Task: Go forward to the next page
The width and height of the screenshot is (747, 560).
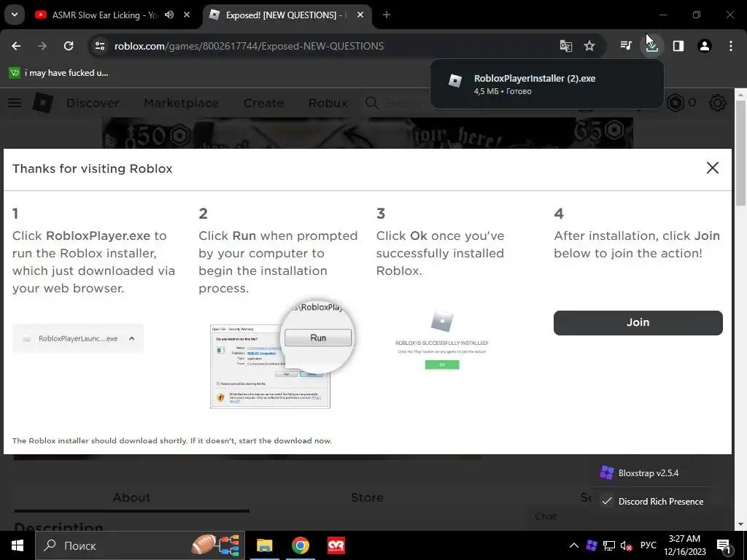Action: point(42,46)
